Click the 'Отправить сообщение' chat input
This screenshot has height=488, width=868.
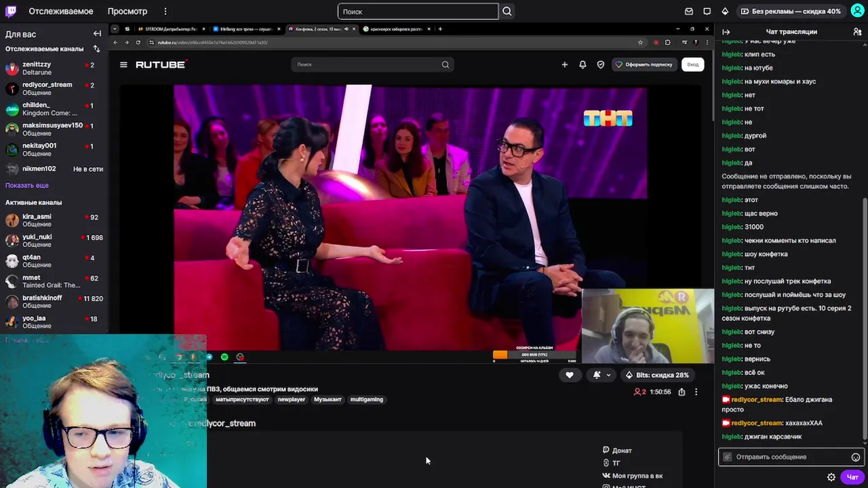(x=790, y=457)
